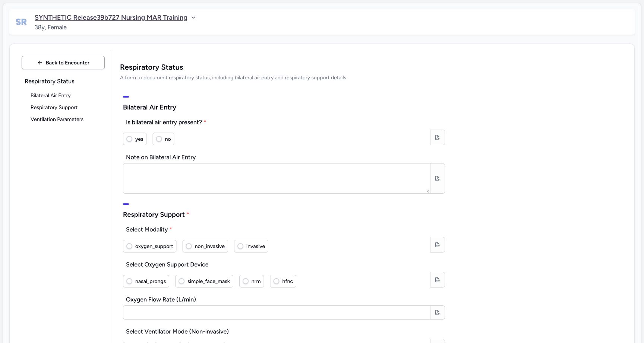Select nasal_prongs oxygen device
This screenshot has width=644, height=343.
(146, 281)
